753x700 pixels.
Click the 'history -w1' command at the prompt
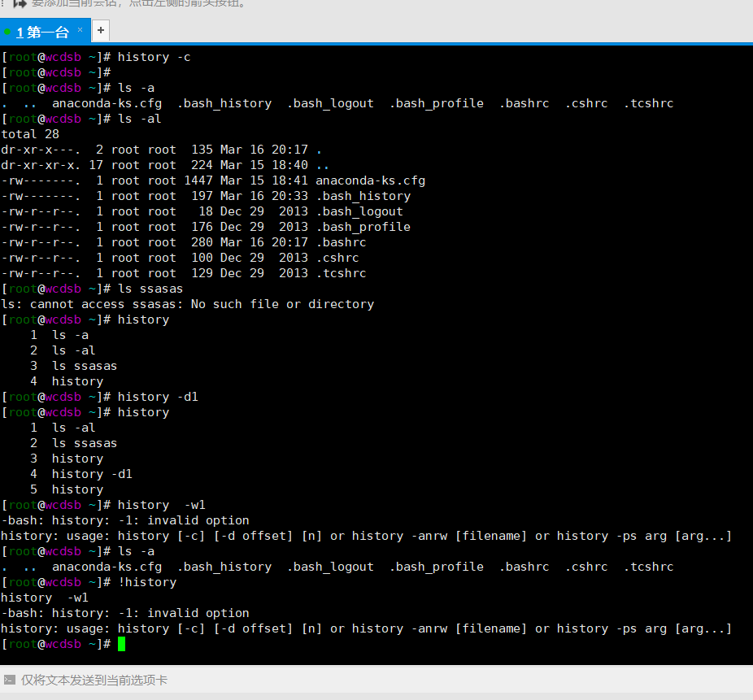click(x=161, y=505)
